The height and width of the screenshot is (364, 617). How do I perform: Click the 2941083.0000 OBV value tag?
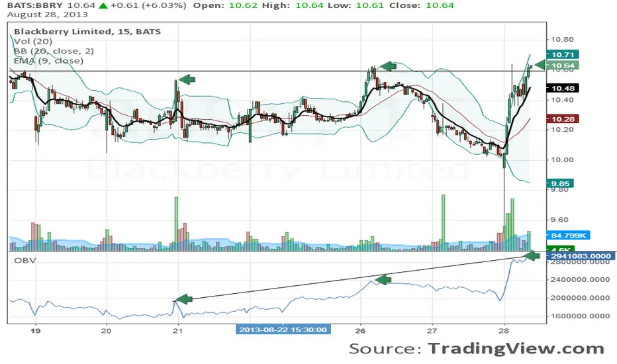pyautogui.click(x=581, y=255)
